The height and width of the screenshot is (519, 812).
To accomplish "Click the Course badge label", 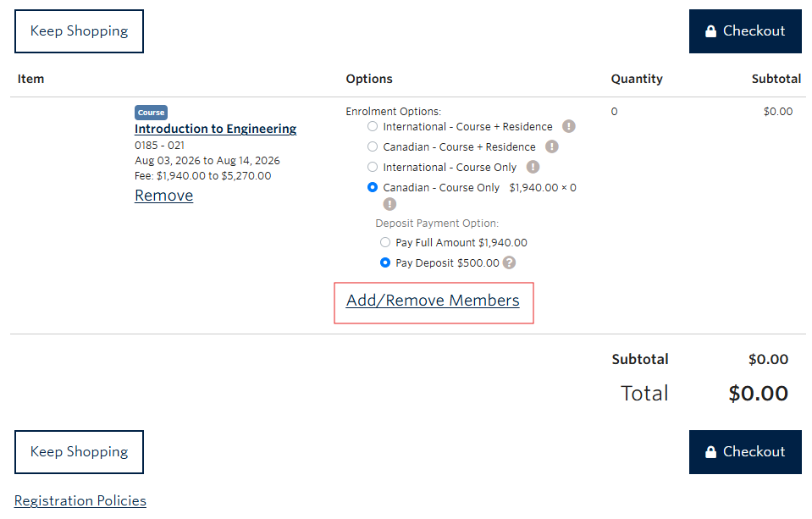I will coord(150,111).
